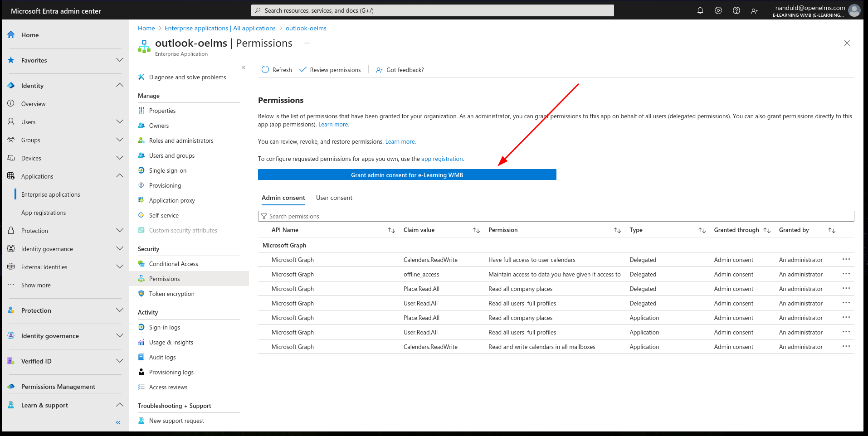The width and height of the screenshot is (868, 436).
Task: Expand the Groups menu
Action: click(120, 140)
